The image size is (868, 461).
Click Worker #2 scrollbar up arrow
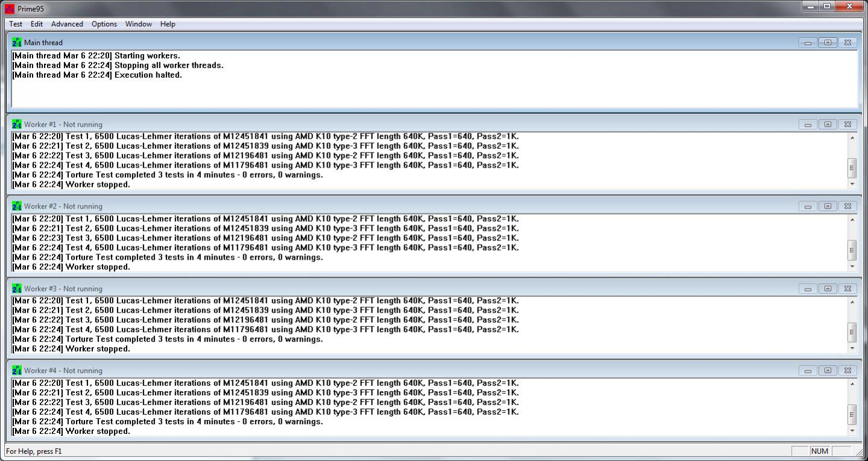[852, 220]
